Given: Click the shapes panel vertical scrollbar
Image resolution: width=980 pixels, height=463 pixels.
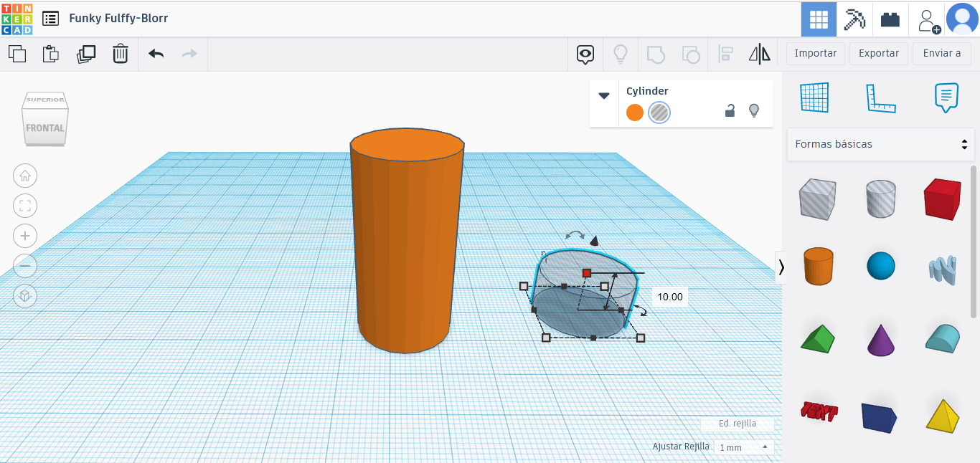Looking at the screenshot, I should click(x=974, y=242).
